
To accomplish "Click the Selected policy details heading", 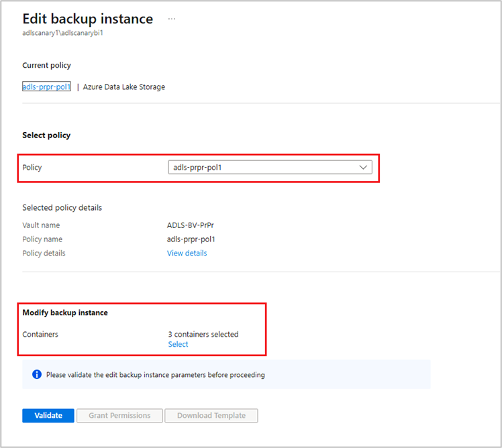I will (x=62, y=208).
